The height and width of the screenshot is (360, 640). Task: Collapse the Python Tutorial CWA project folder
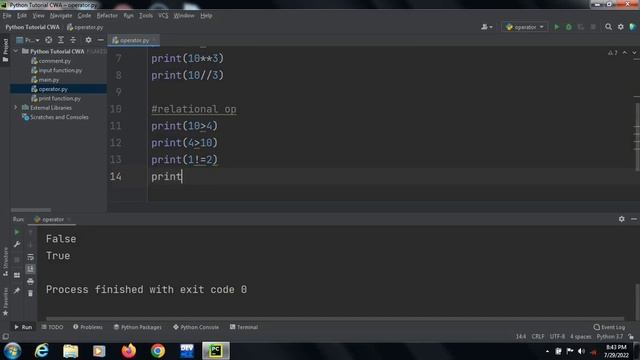pos(16,51)
